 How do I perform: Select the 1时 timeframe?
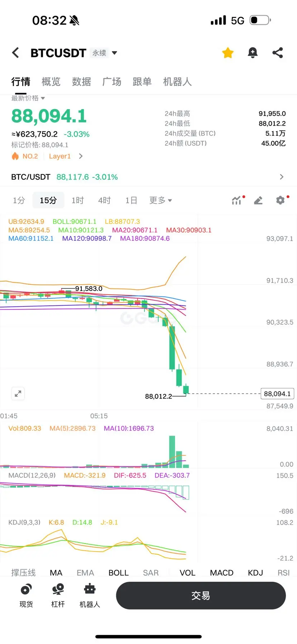[x=78, y=200]
